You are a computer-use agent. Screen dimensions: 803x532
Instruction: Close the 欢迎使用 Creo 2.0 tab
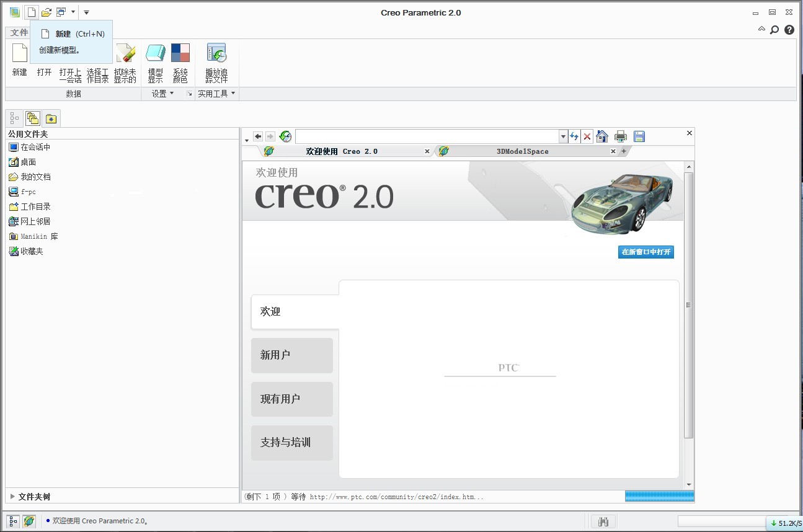pyautogui.click(x=427, y=151)
